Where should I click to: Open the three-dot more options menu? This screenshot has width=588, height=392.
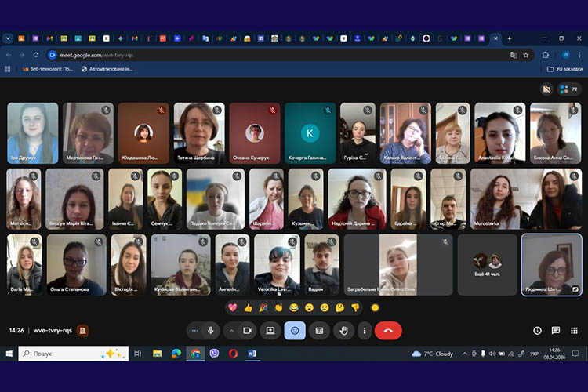pyautogui.click(x=363, y=331)
